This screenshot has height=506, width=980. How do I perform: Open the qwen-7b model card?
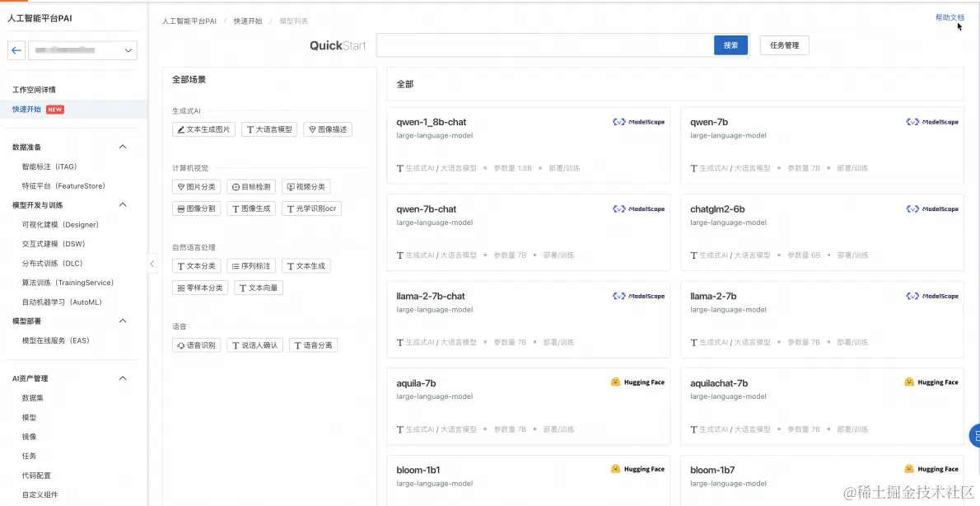[822, 146]
